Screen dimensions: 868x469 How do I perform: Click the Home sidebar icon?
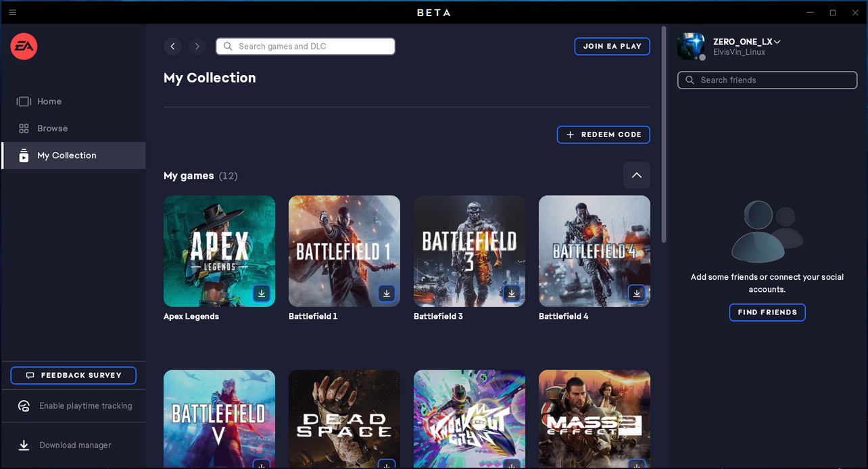point(24,101)
